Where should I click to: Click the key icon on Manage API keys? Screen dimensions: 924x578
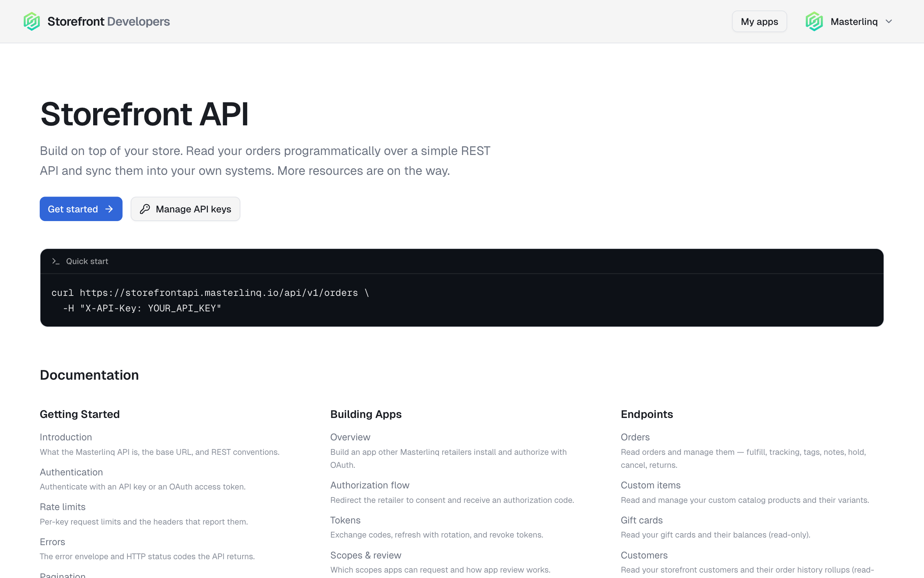(x=145, y=209)
